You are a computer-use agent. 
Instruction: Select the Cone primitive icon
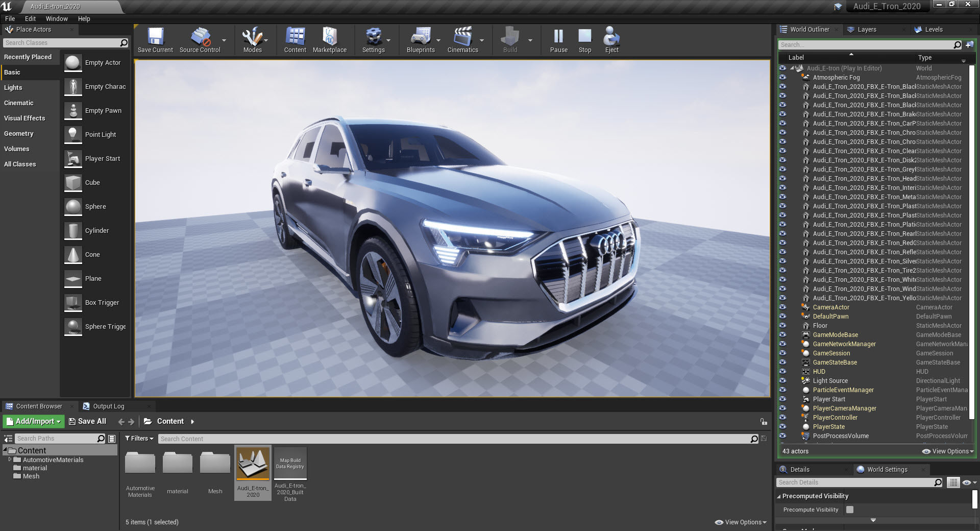pos(73,255)
